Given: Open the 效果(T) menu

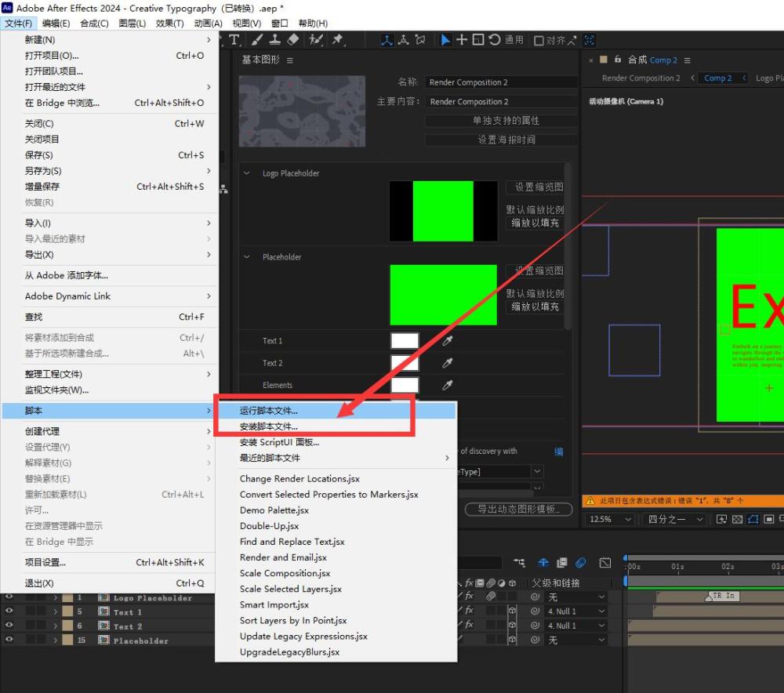Looking at the screenshot, I should click(169, 24).
